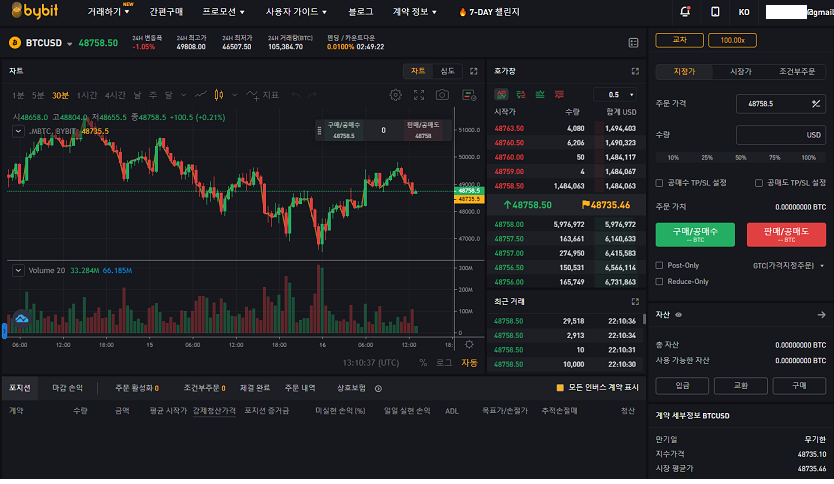Select the second order book display mode icon
This screenshot has width=834, height=484.
[x=521, y=94]
